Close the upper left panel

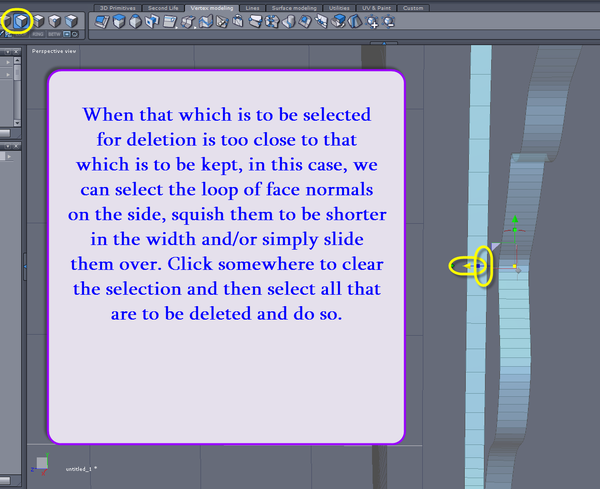[16, 51]
